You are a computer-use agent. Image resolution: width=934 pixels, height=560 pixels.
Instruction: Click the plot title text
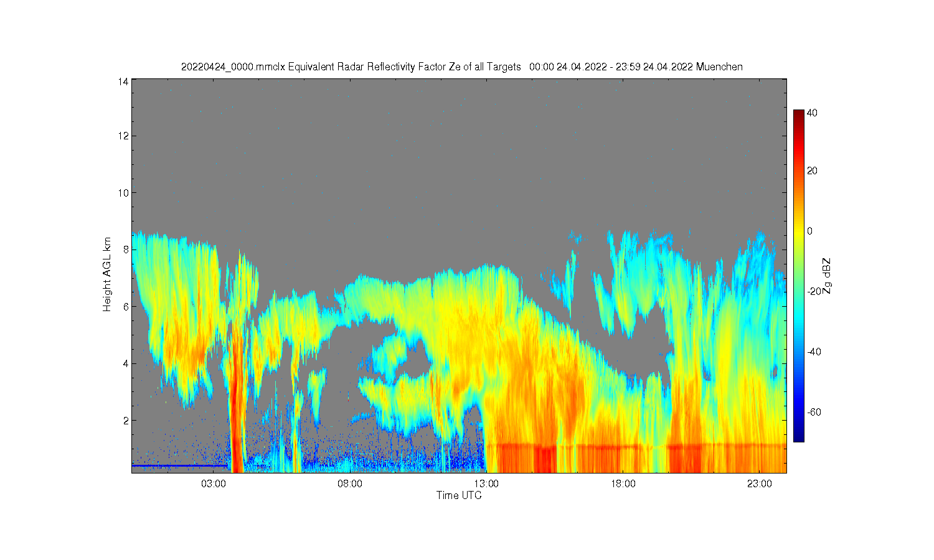[x=461, y=67]
